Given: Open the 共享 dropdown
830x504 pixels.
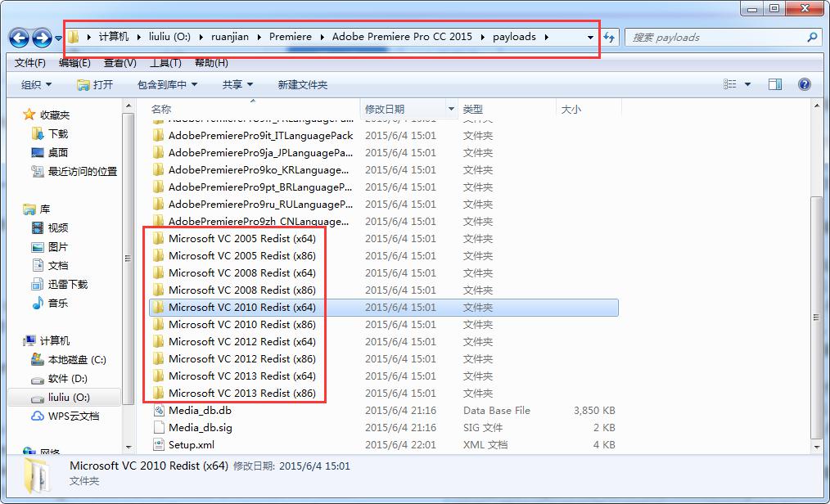Looking at the screenshot, I should [x=237, y=84].
